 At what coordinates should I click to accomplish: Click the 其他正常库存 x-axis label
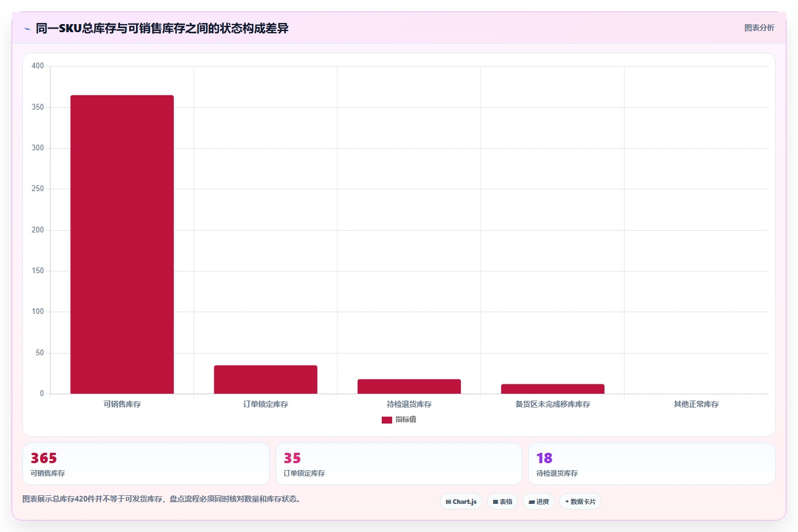tap(696, 405)
